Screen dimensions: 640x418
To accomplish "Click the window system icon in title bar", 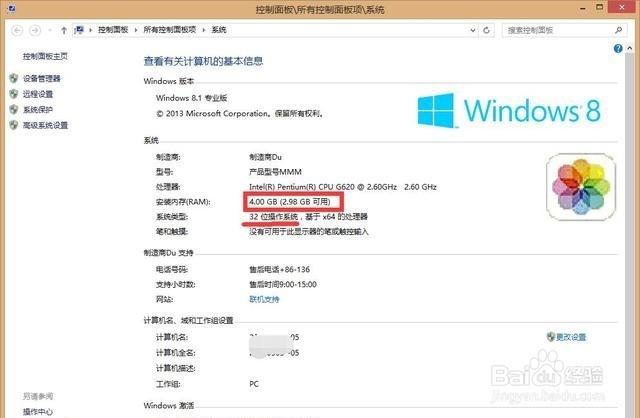I will 11,9.
